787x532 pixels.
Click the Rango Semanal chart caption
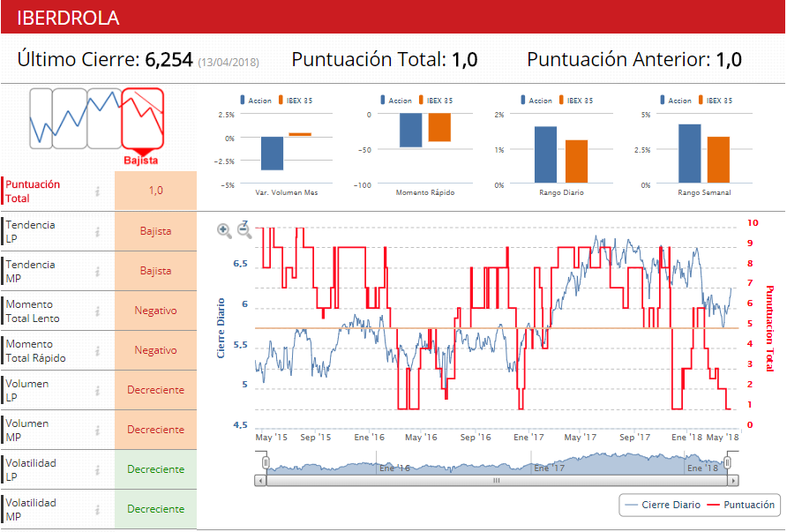[x=704, y=192]
